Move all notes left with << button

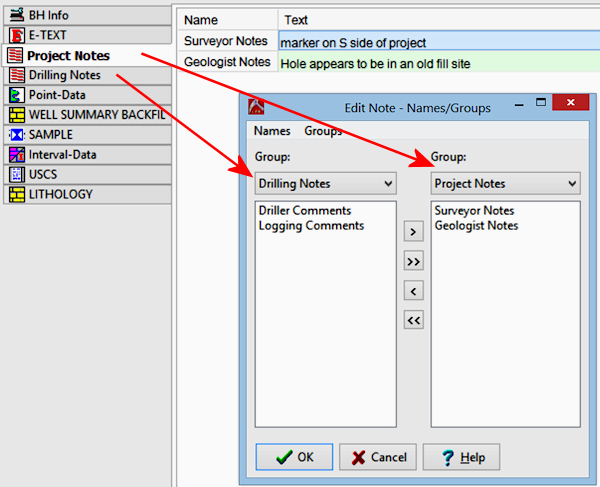pyautogui.click(x=413, y=320)
